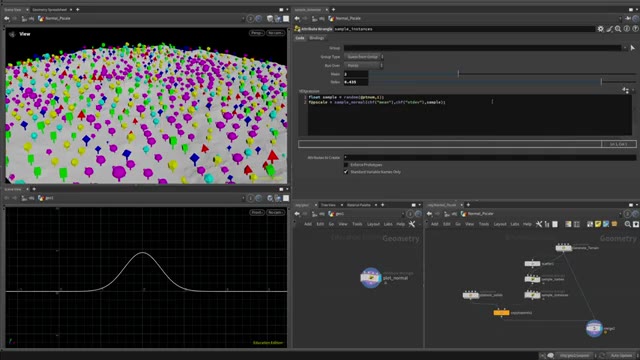Click network box icon in right network toolbar
The height and width of the screenshot is (360, 640).
614,224
